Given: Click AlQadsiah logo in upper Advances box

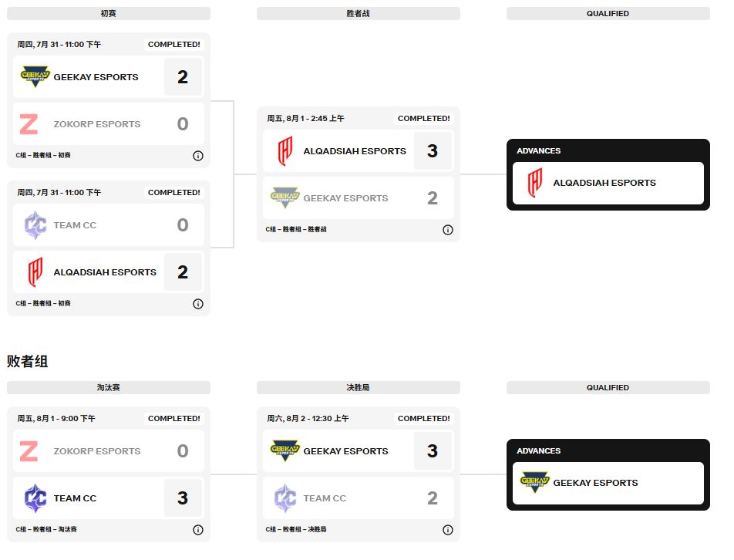Looking at the screenshot, I should [x=534, y=184].
